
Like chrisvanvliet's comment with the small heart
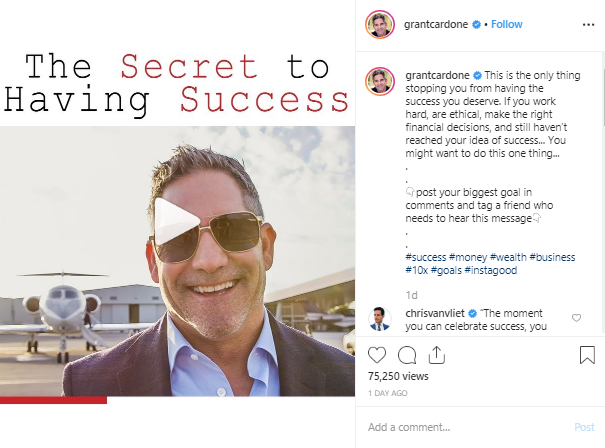(576, 318)
